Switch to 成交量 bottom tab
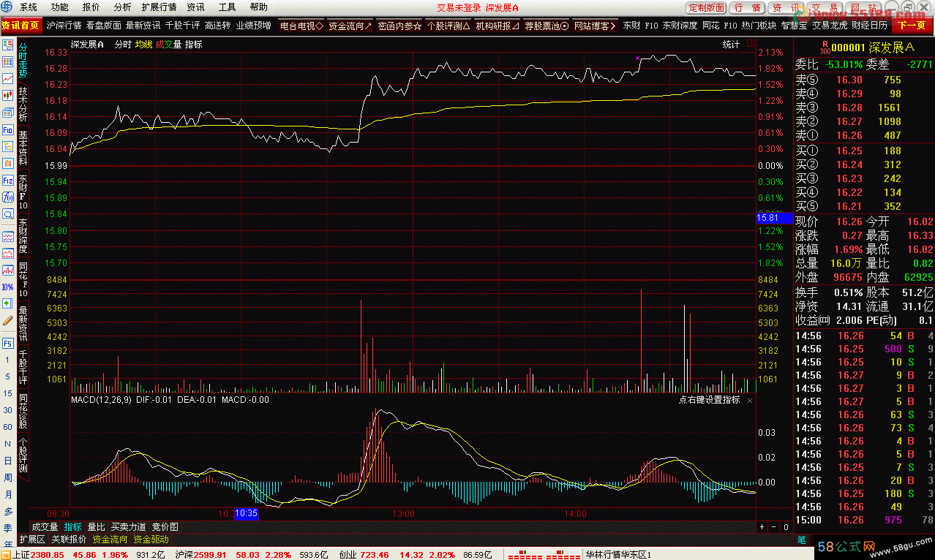 click(x=45, y=526)
